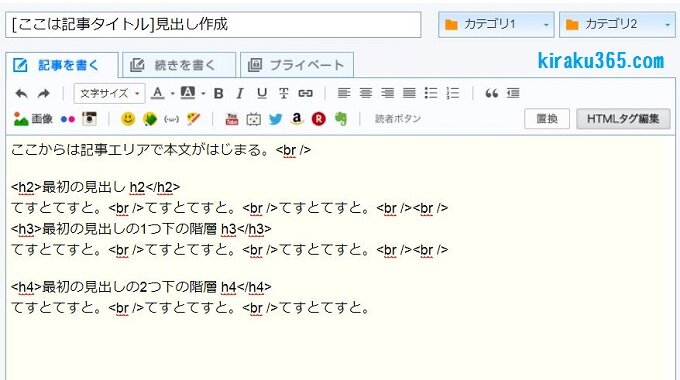Screen dimensions: 680x380
Task: Open the background color dropdown arrow
Action: click(203, 93)
